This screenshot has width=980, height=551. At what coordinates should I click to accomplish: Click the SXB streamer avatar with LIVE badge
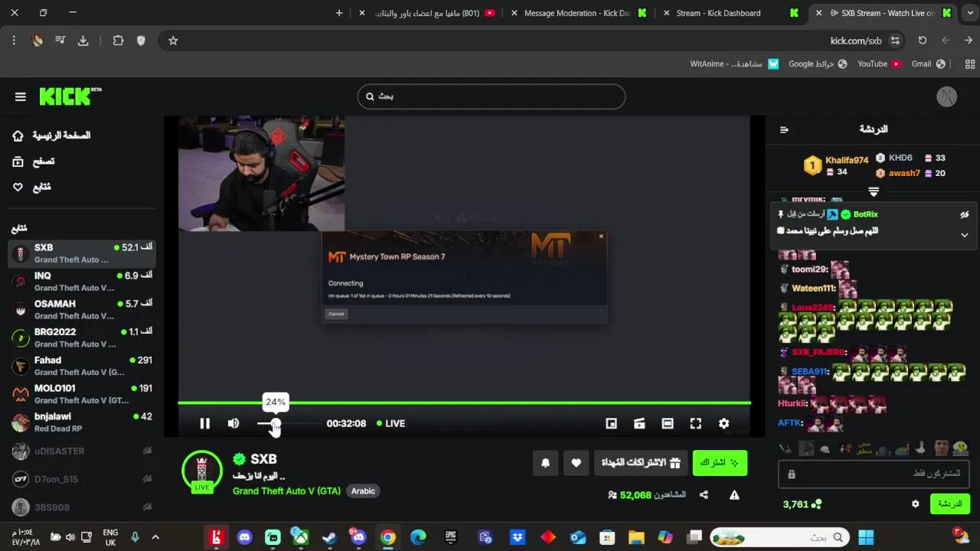pyautogui.click(x=202, y=471)
